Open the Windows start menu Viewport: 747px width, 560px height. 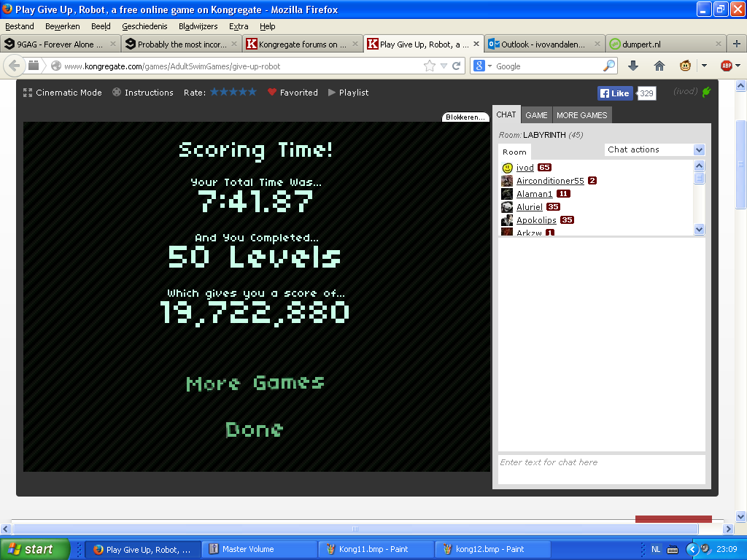click(x=34, y=550)
